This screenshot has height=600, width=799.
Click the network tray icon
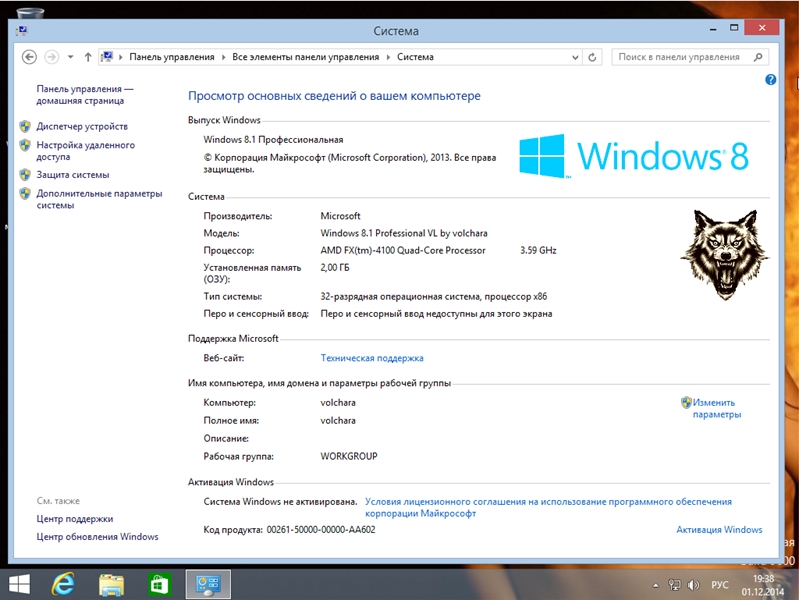coord(675,585)
